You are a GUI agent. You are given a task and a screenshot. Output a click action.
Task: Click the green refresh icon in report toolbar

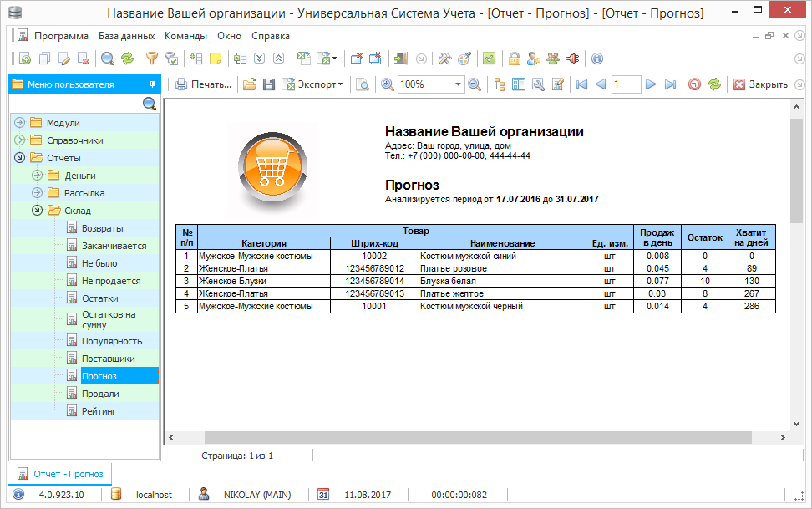tap(714, 84)
